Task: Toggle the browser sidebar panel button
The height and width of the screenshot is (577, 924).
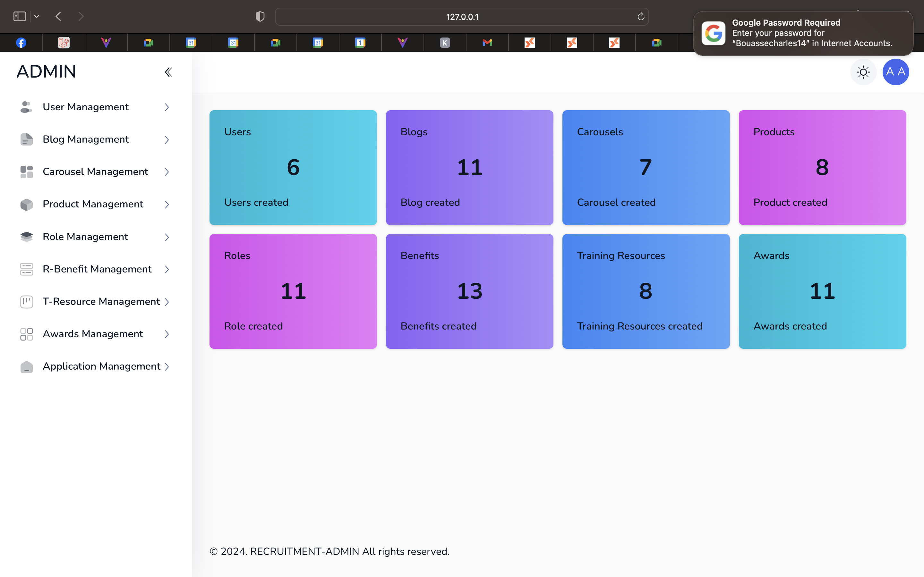Action: (20, 16)
